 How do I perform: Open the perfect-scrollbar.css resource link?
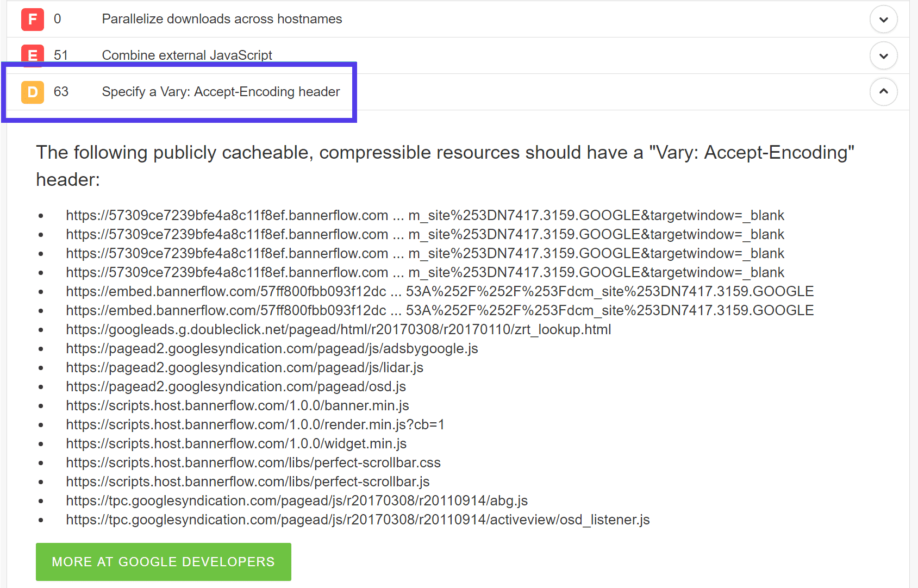pos(253,462)
